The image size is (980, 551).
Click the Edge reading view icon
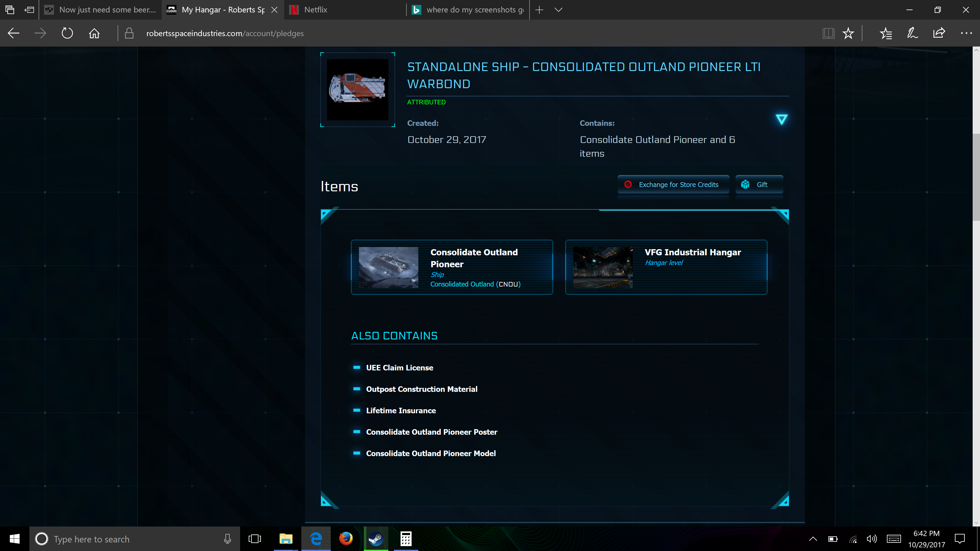828,33
